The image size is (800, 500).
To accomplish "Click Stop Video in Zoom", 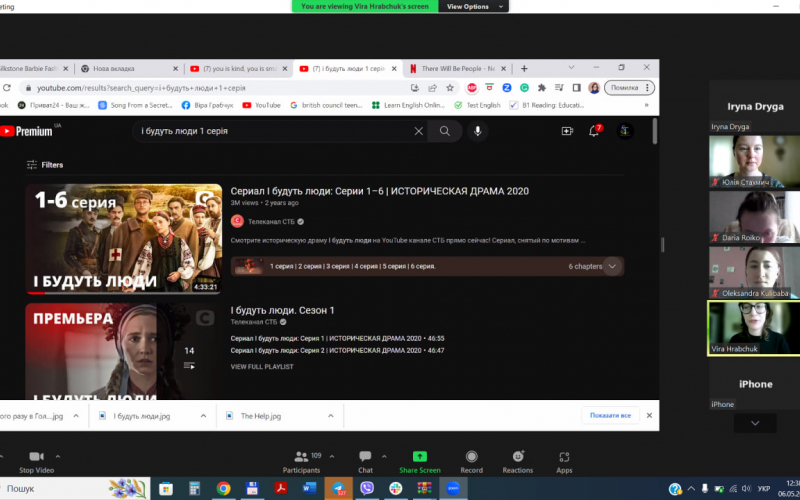I will [x=36, y=462].
